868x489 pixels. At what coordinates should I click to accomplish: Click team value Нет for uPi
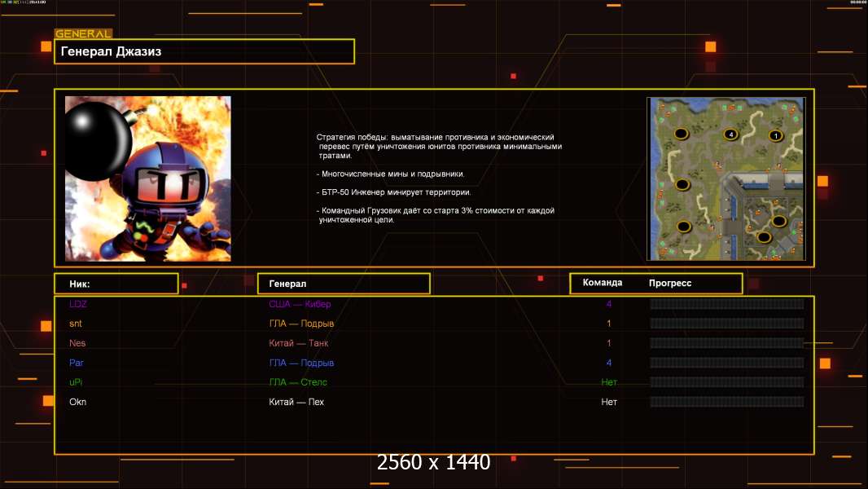pos(609,382)
